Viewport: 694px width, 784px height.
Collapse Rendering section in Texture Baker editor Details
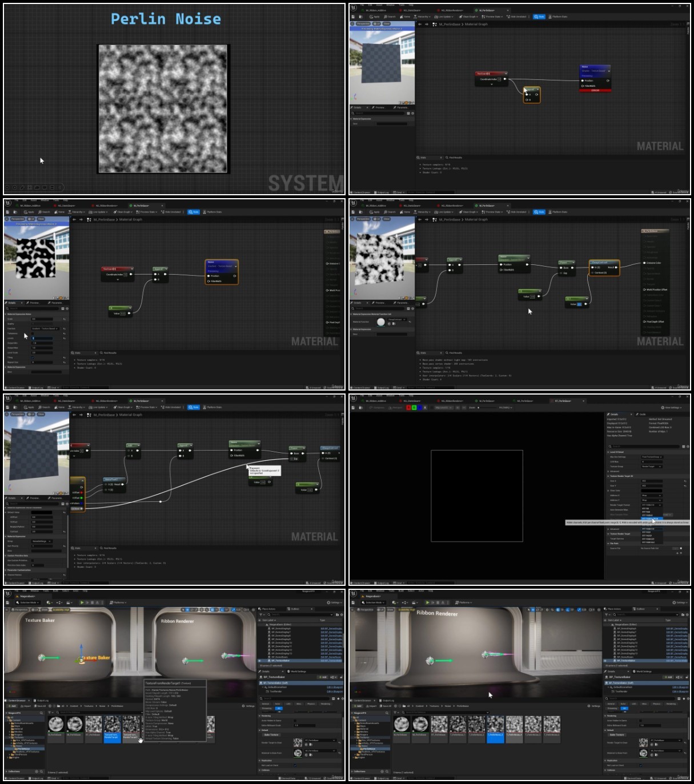pyautogui.click(x=259, y=715)
